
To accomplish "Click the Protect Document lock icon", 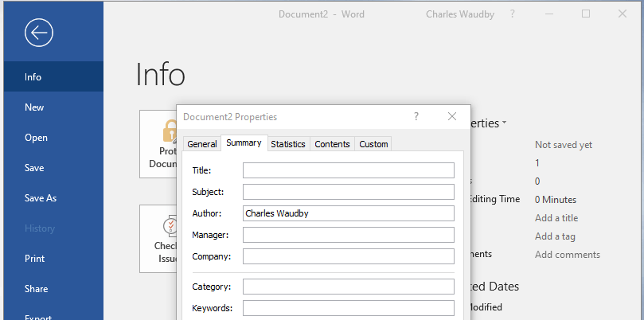I will coord(170,131).
